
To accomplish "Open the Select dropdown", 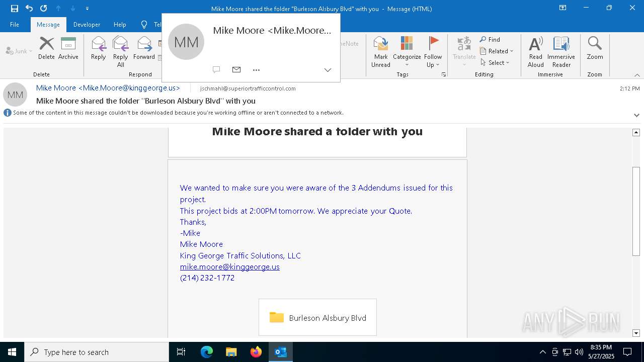I will click(495, 63).
